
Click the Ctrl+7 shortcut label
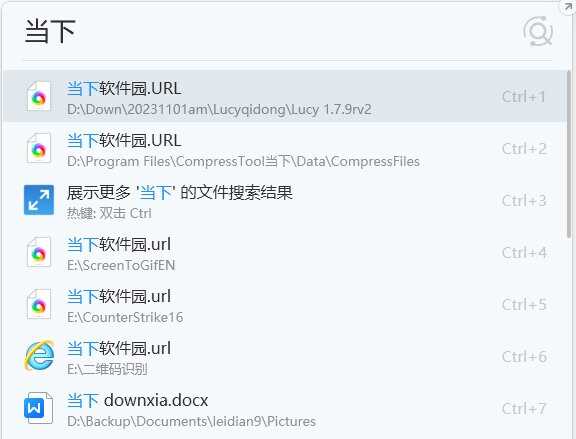pyautogui.click(x=524, y=409)
